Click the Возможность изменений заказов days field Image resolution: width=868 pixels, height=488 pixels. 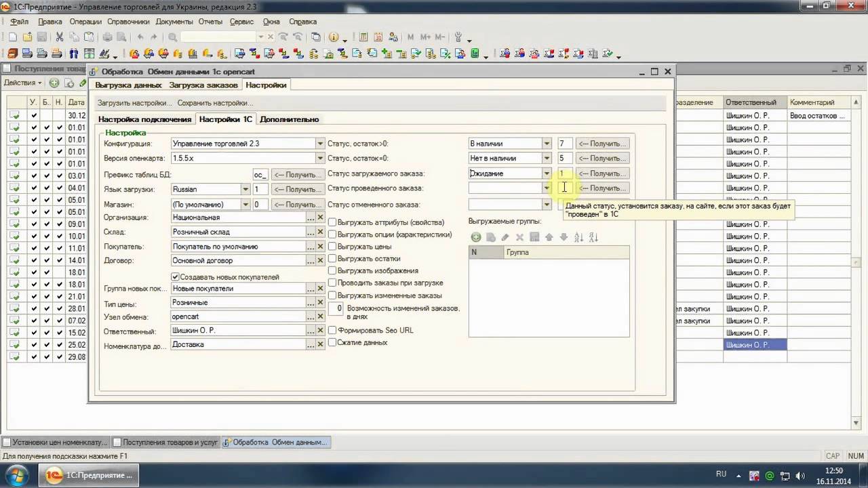[x=336, y=308]
